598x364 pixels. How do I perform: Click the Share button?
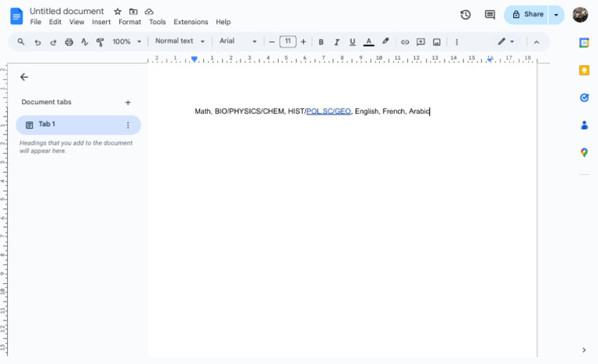(x=527, y=15)
